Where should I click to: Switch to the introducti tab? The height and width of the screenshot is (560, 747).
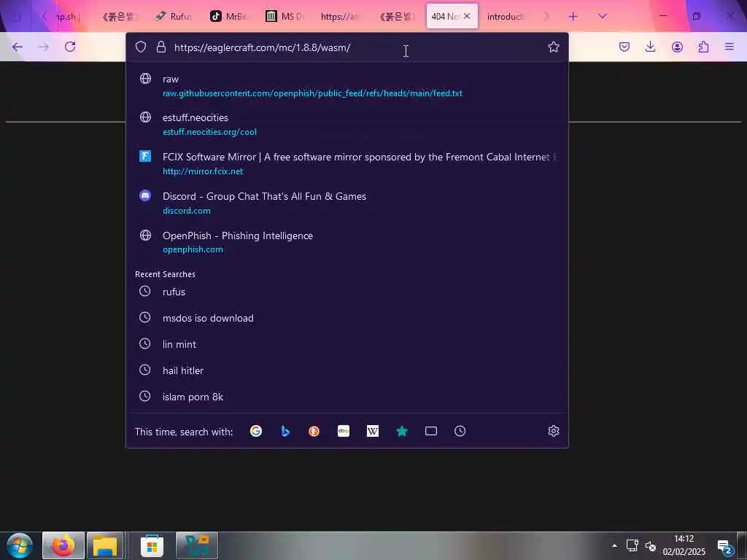(x=506, y=17)
